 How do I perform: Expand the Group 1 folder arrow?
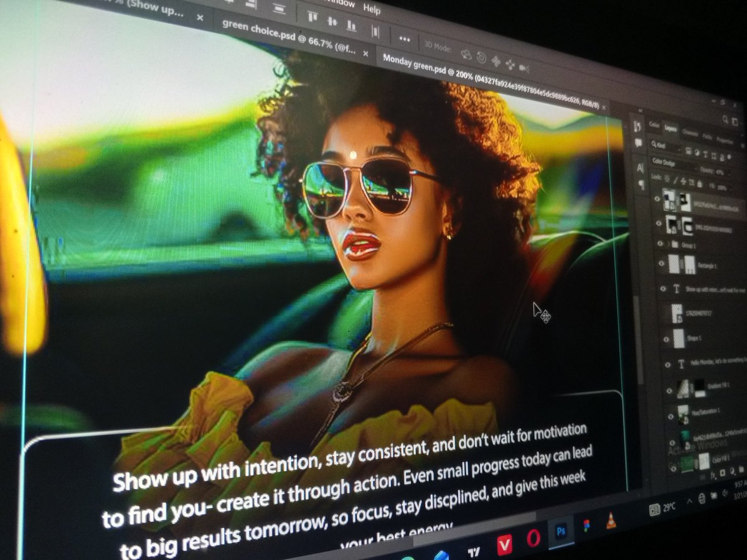[x=669, y=244]
